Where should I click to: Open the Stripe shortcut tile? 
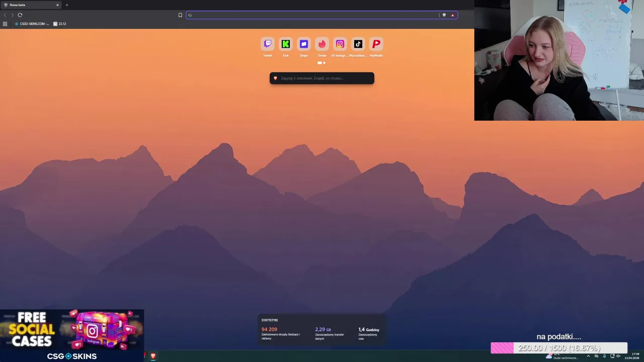tap(304, 44)
